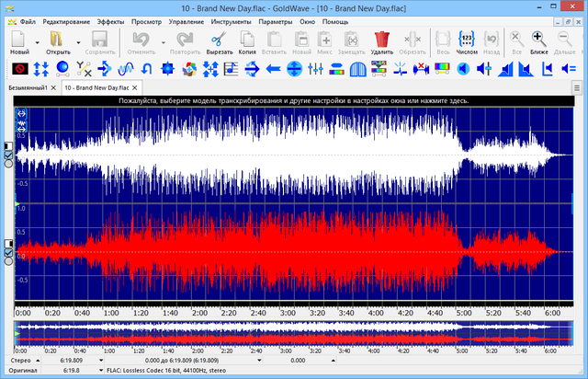This screenshot has height=379, width=588.
Task: Click the Undo (Отменить) arrow icon
Action: (141, 40)
